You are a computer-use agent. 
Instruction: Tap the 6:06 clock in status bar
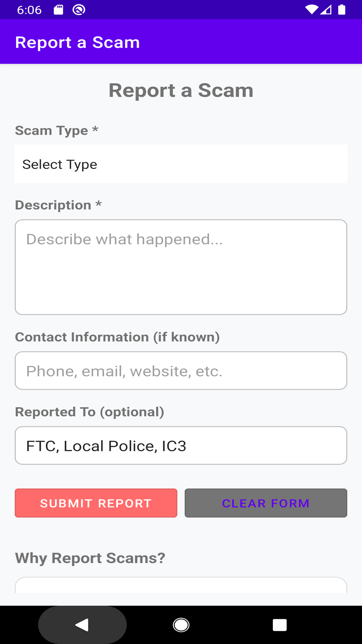click(29, 10)
